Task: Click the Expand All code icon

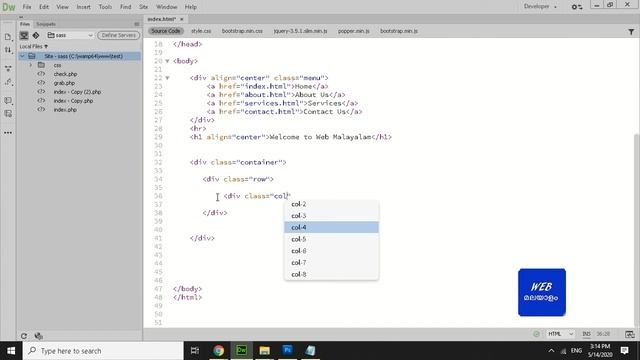Action: (x=8, y=68)
